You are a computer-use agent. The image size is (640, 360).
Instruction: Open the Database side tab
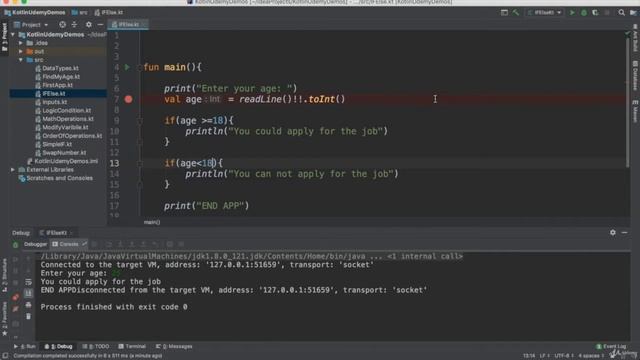pyautogui.click(x=635, y=76)
